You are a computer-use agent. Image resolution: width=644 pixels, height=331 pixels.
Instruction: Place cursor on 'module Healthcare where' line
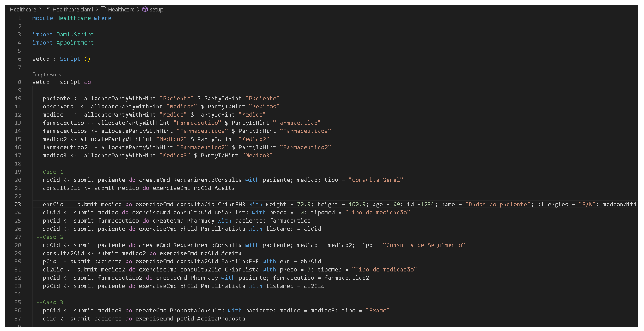72,18
